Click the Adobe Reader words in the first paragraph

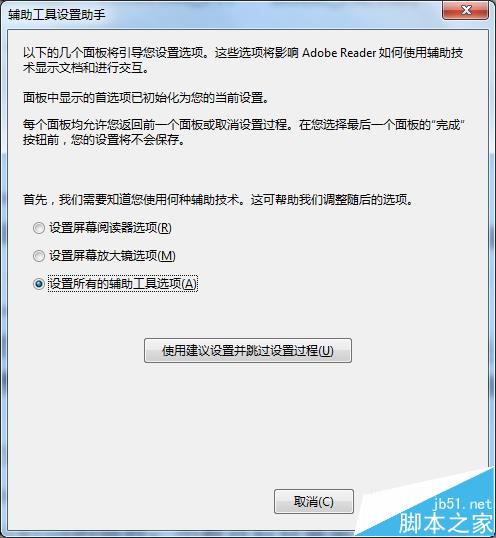[339, 53]
